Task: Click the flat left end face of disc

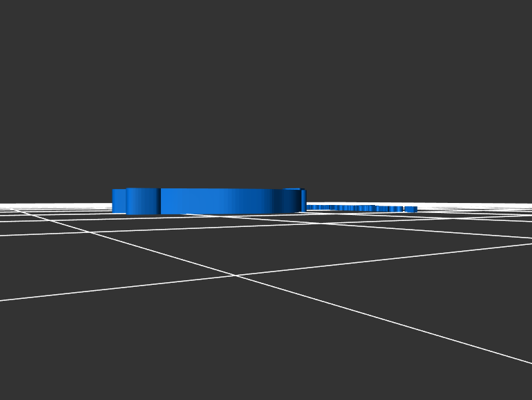Action: click(118, 201)
